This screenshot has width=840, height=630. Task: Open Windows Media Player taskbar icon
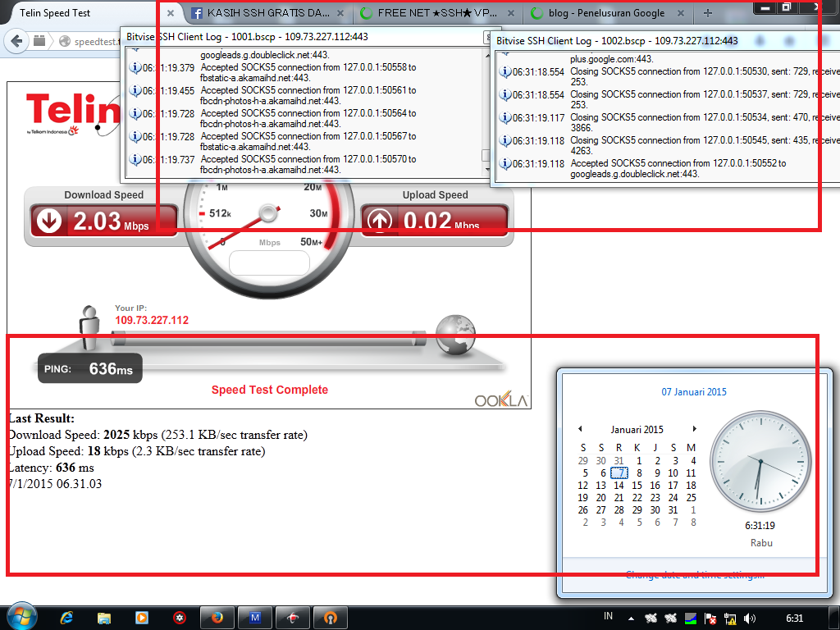pyautogui.click(x=141, y=619)
